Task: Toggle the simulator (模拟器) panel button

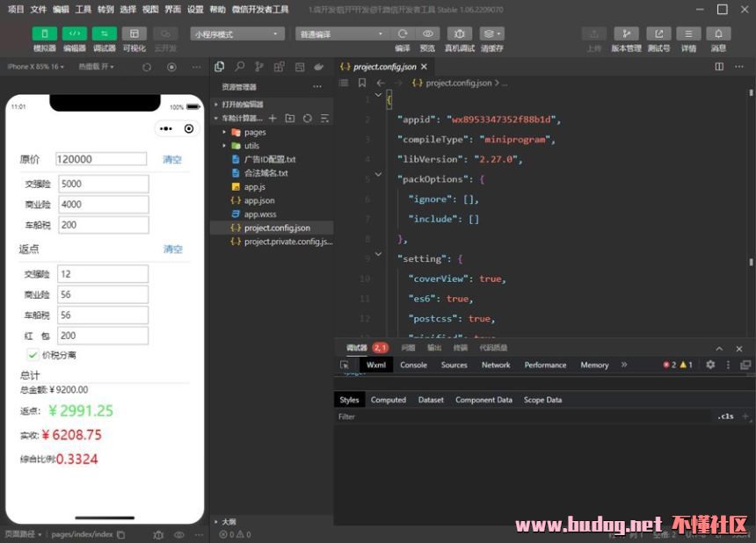Action: (x=44, y=33)
